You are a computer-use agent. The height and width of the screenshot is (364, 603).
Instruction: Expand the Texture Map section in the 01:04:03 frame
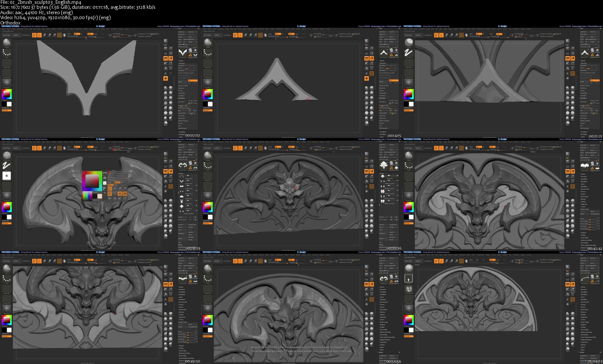click(584, 329)
